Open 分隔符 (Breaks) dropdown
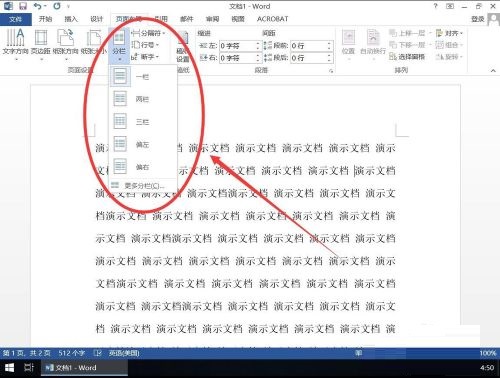The image size is (500, 378). point(148,33)
